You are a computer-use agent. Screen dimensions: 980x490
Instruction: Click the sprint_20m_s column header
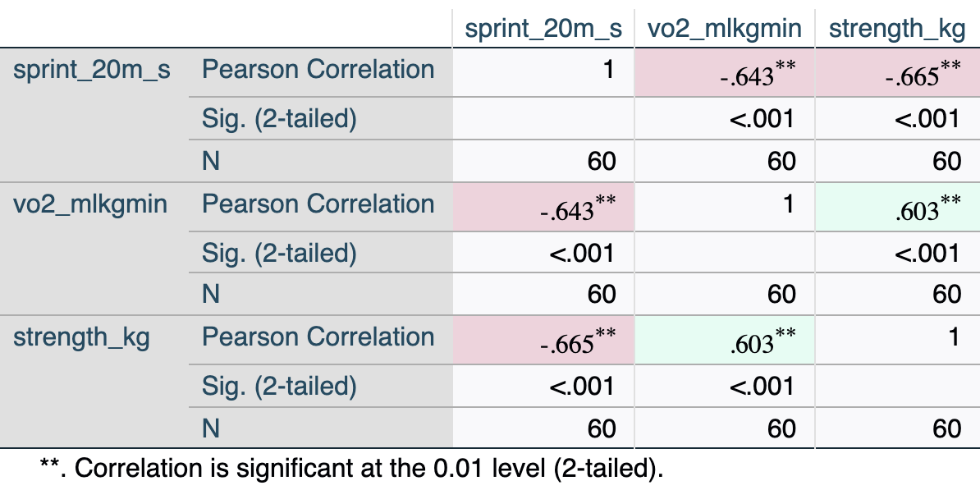click(x=543, y=29)
